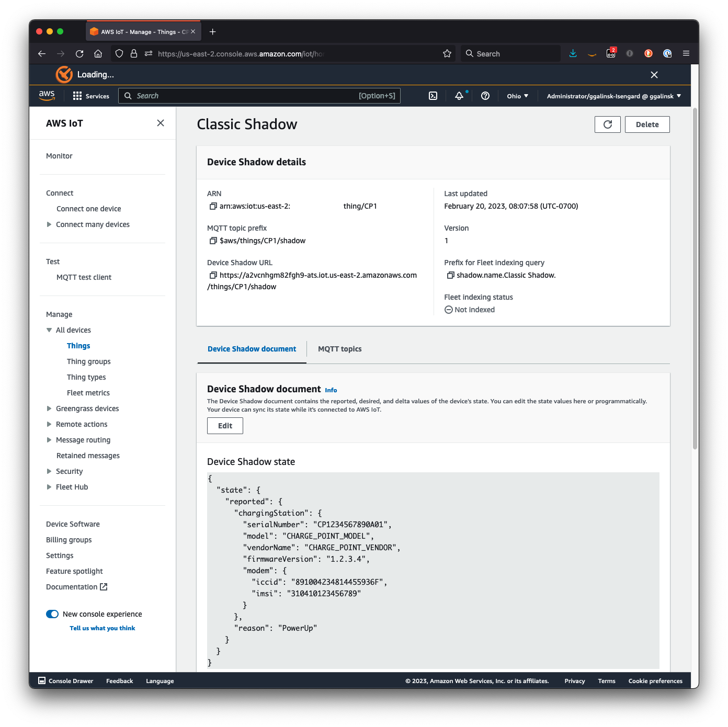Edit the Device Shadow document
Screen dimensions: 728x727
tap(224, 425)
